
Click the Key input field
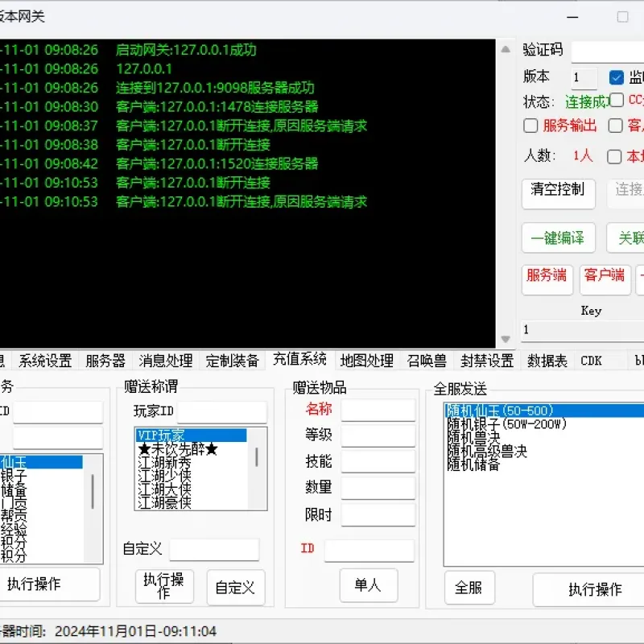(582, 330)
